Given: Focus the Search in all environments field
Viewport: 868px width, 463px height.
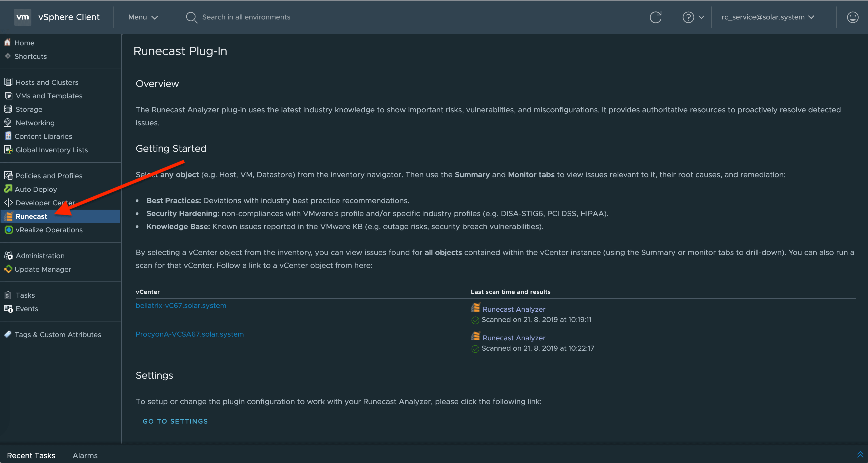Looking at the screenshot, I should pos(246,17).
